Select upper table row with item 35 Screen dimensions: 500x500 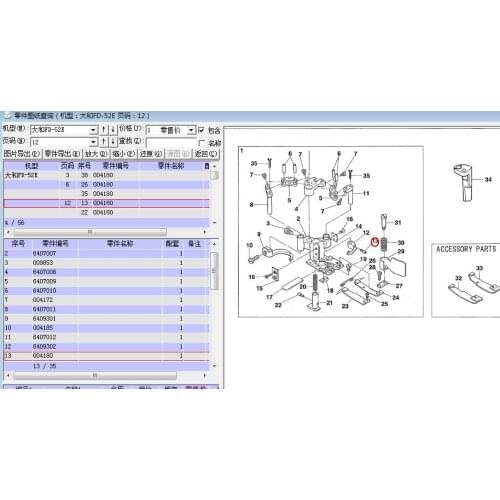point(106,194)
